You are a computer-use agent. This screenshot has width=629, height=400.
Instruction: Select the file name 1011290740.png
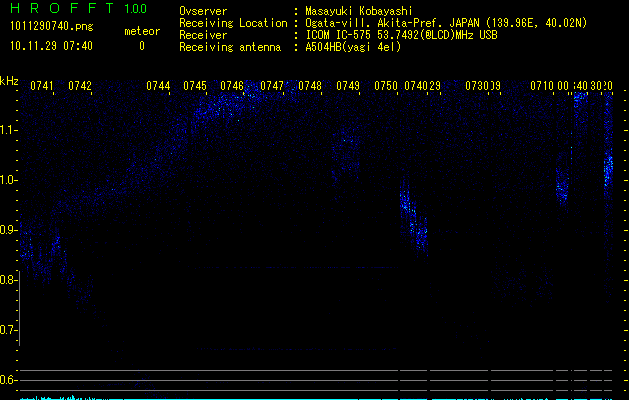click(x=51, y=27)
